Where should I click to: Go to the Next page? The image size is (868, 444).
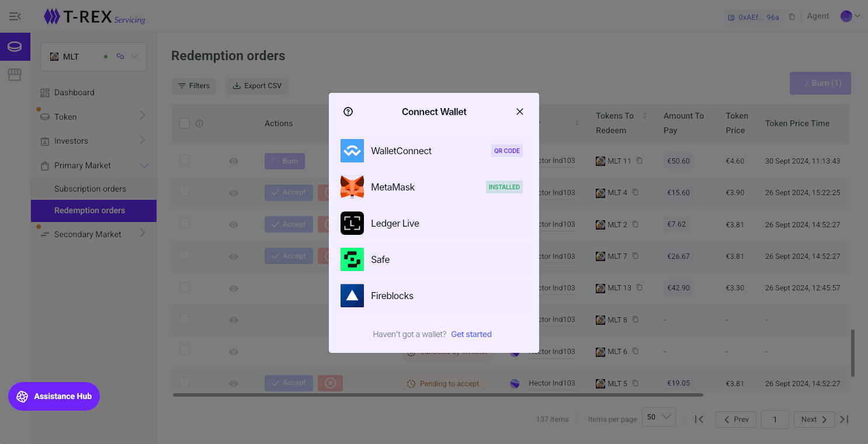click(x=814, y=419)
